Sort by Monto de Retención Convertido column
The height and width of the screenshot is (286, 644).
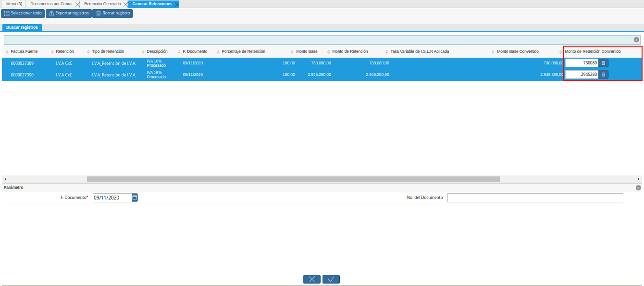[593, 51]
